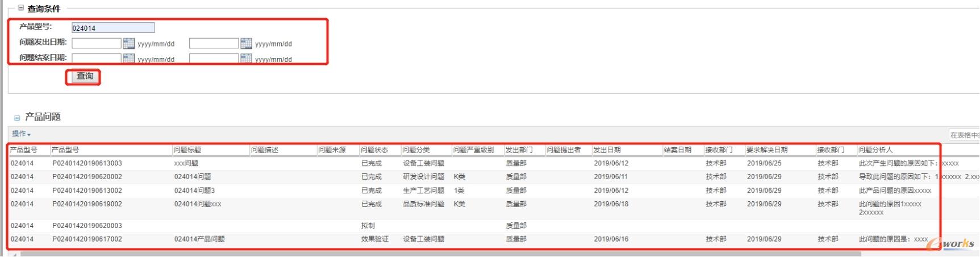Open the 操作 dropdown menu
Screen dimensions: 980x257
click(x=22, y=134)
